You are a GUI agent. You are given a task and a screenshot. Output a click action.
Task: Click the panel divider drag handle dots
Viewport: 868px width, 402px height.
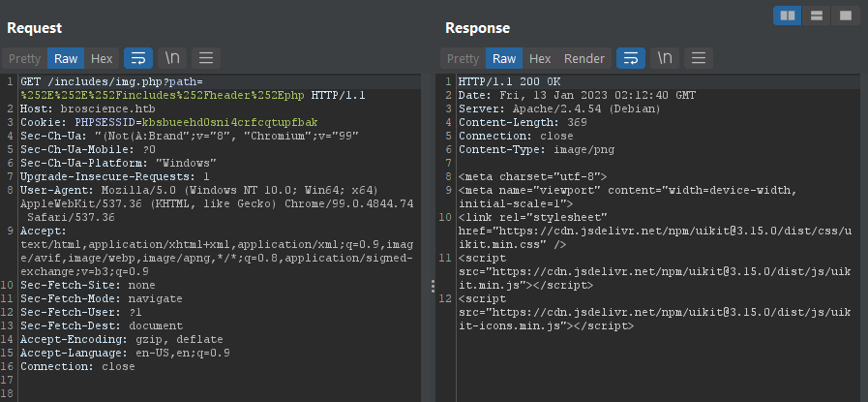tap(433, 286)
